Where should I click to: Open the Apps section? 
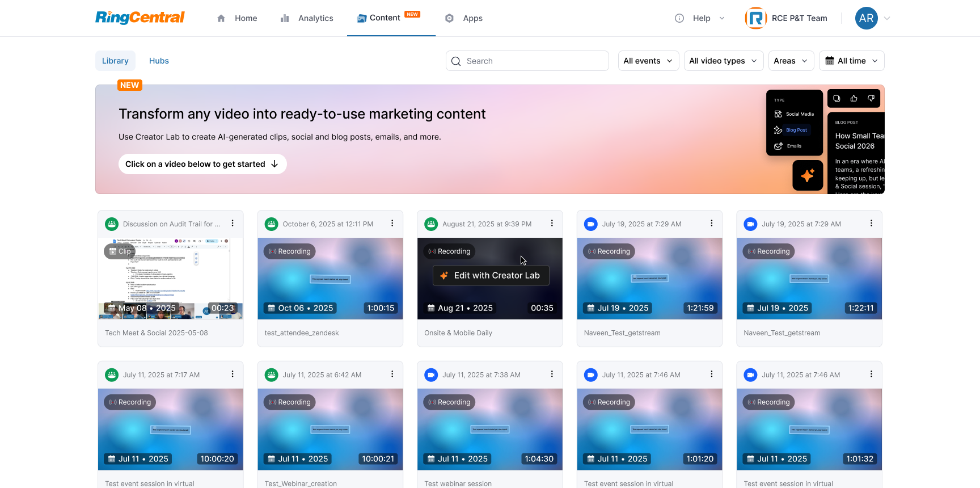[464, 18]
